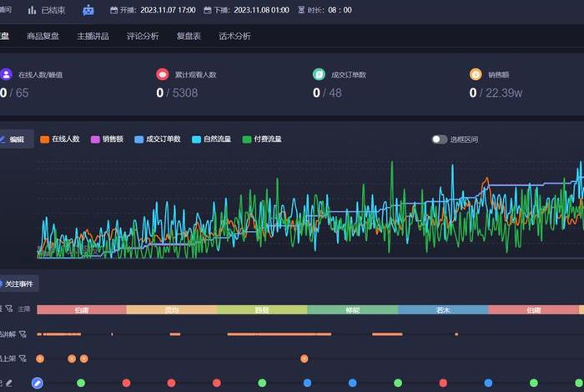Toggle the 在线人数 legend series

[60, 139]
